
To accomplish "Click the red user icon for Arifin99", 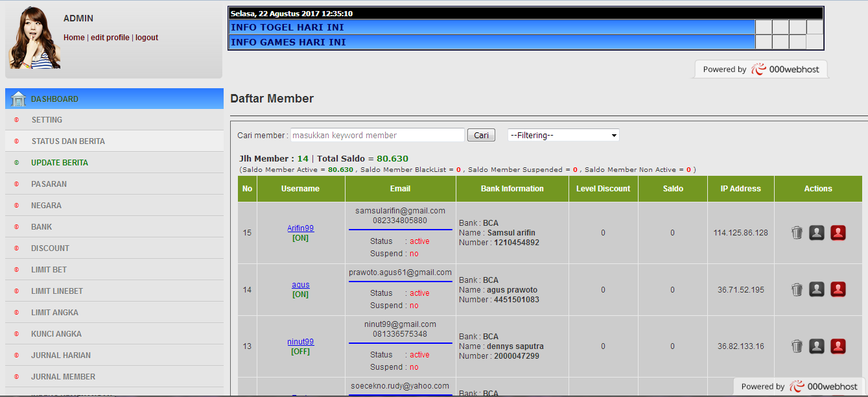I will (838, 233).
